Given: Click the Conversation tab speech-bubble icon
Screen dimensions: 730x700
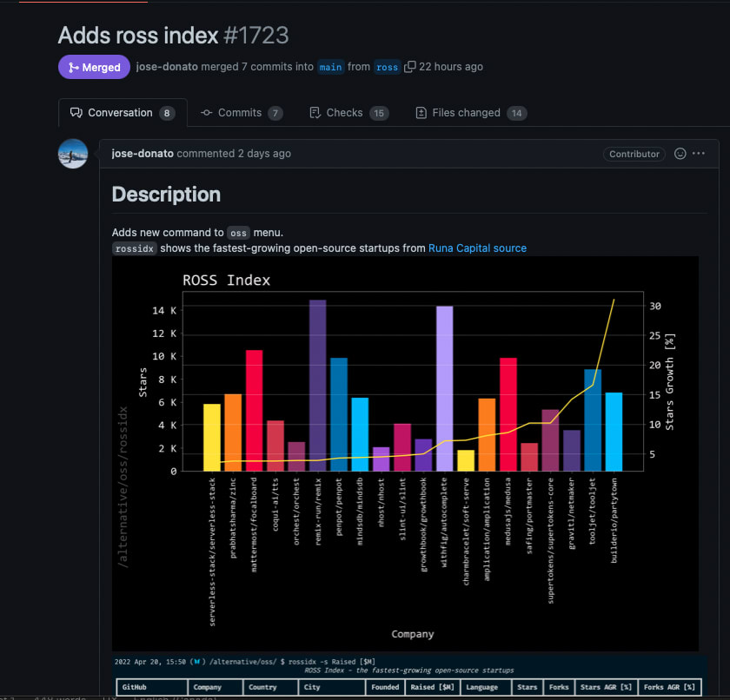Looking at the screenshot, I should [76, 113].
